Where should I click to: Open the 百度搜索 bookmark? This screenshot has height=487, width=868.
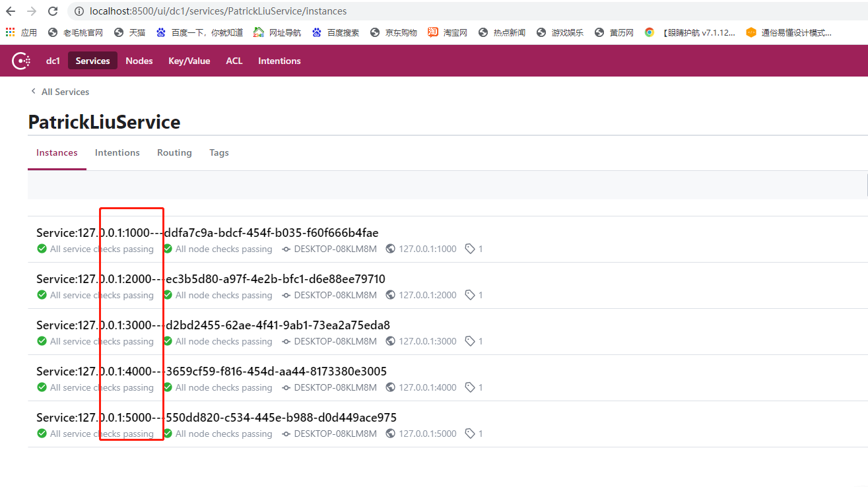tap(335, 32)
